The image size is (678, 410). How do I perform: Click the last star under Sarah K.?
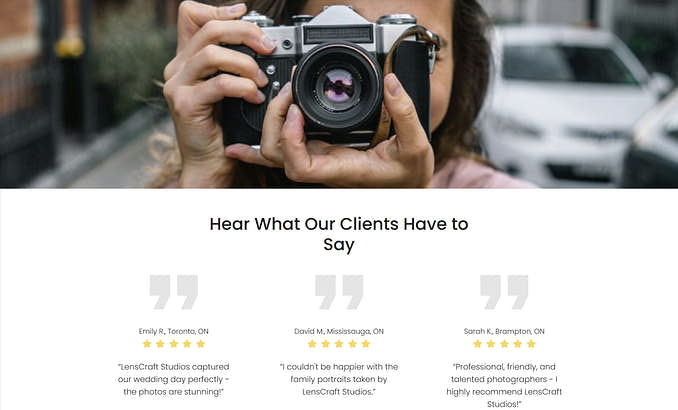point(531,344)
